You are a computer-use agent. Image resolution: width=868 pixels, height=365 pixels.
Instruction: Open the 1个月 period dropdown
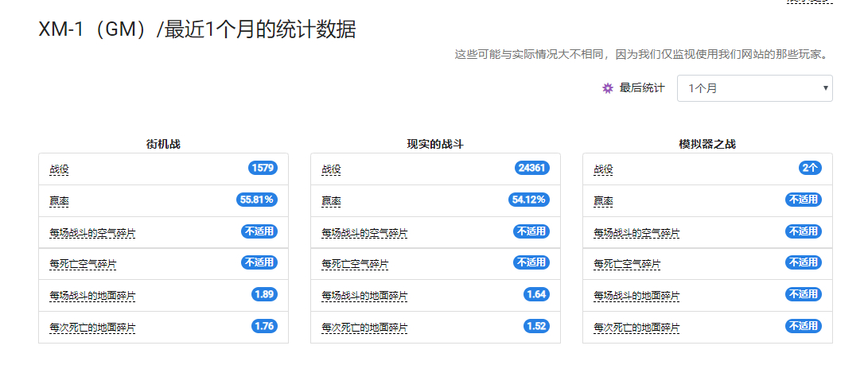point(754,88)
